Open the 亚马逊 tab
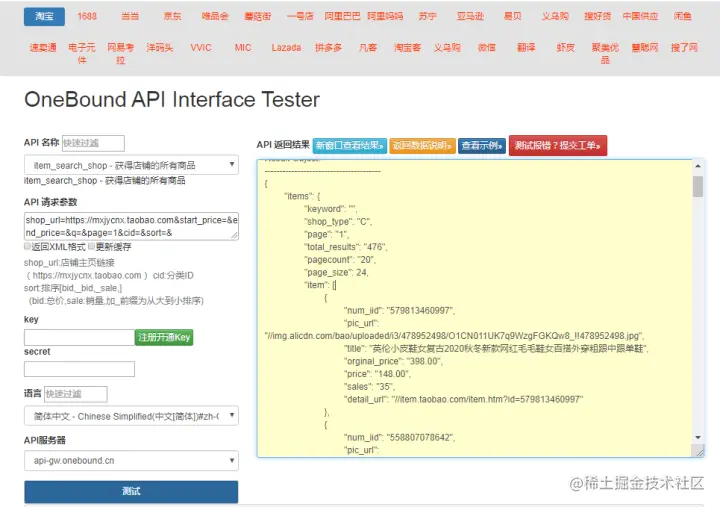The width and height of the screenshot is (720, 507). (470, 17)
